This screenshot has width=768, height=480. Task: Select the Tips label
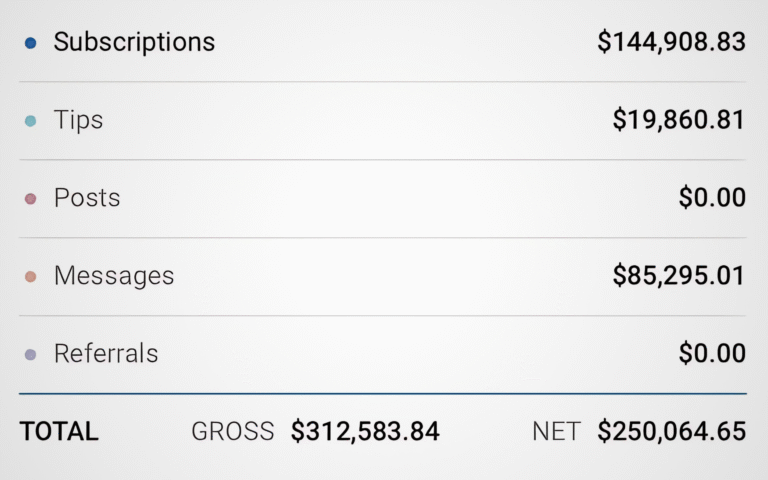(78, 120)
